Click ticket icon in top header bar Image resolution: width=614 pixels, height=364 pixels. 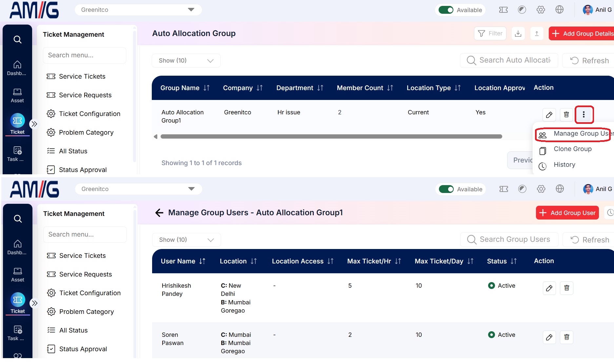(x=503, y=10)
